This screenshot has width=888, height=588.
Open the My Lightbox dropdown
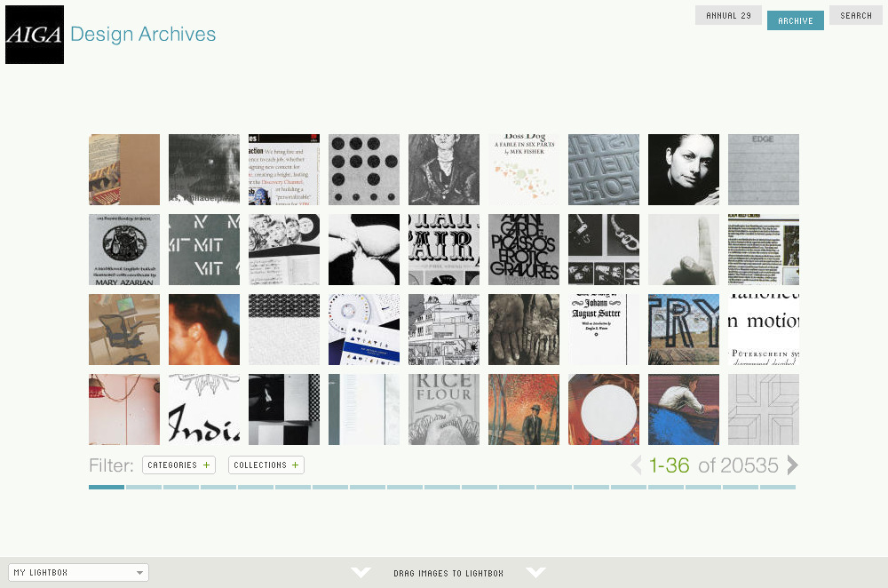tap(79, 573)
